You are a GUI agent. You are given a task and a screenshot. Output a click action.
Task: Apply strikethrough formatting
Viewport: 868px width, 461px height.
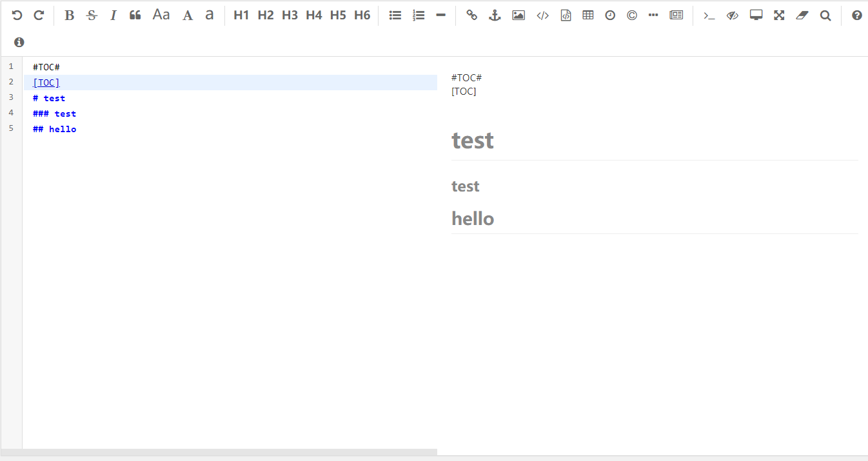click(92, 15)
